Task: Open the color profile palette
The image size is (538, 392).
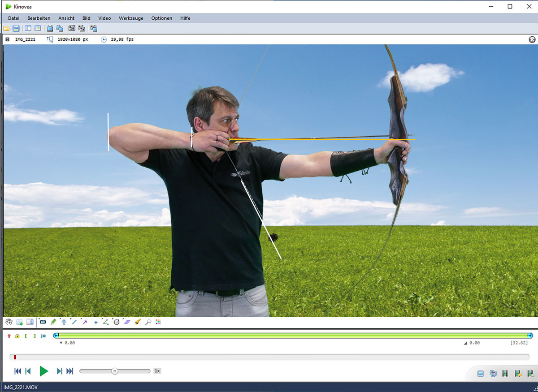Action: pos(158,322)
